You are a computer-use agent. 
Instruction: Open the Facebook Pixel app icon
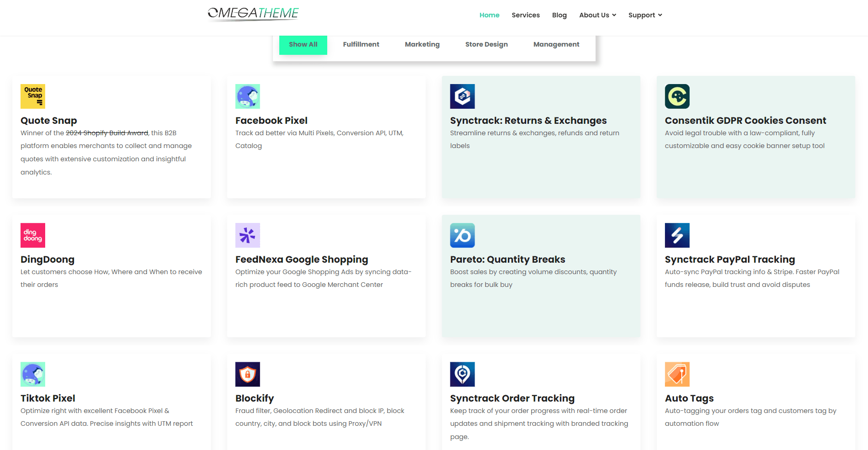(247, 96)
